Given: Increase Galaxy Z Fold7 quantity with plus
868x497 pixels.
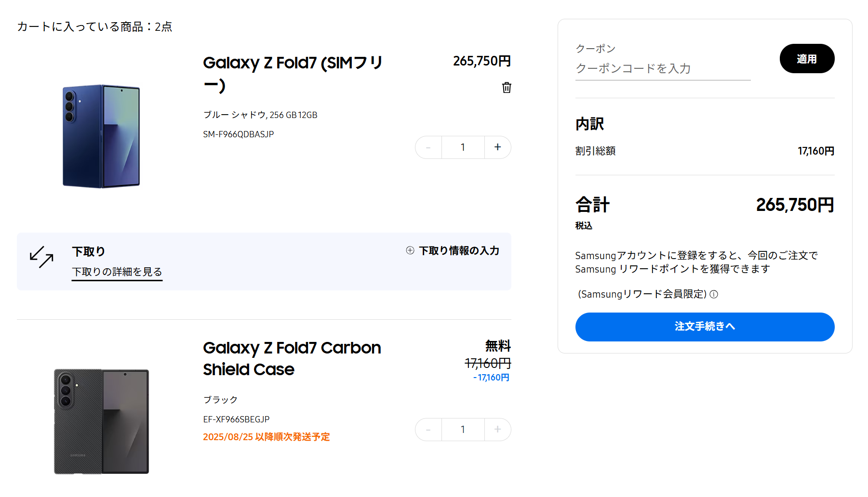Looking at the screenshot, I should click(497, 147).
